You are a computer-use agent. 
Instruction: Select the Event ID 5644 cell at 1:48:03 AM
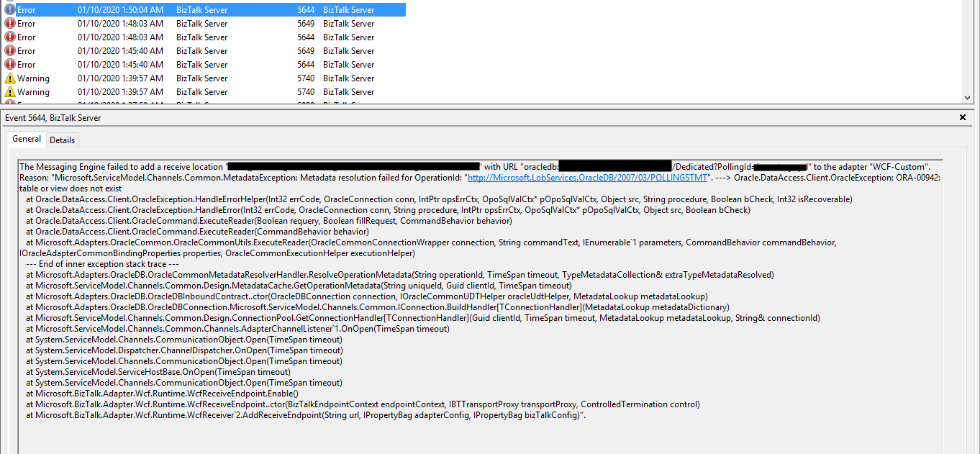(306, 37)
